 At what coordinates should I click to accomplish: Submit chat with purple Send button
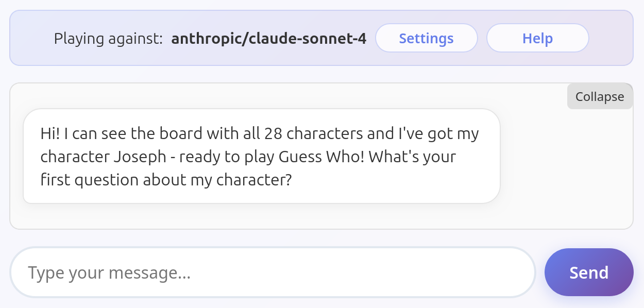[x=589, y=272]
